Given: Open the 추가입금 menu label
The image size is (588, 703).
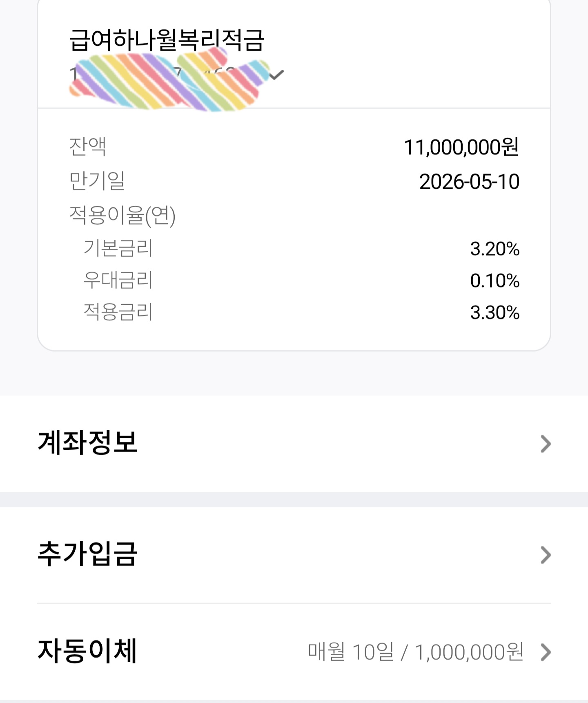Looking at the screenshot, I should [87, 553].
